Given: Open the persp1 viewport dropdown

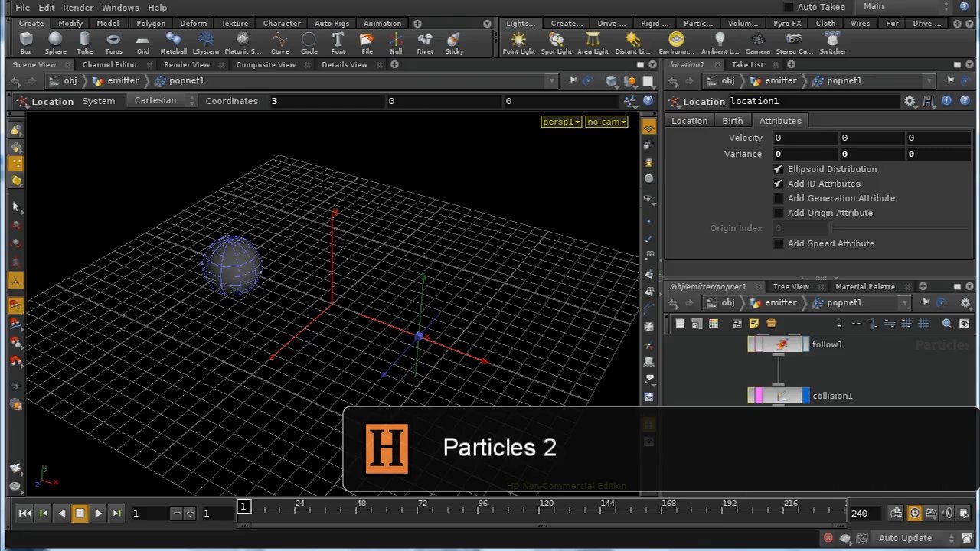Looking at the screenshot, I should [x=561, y=122].
